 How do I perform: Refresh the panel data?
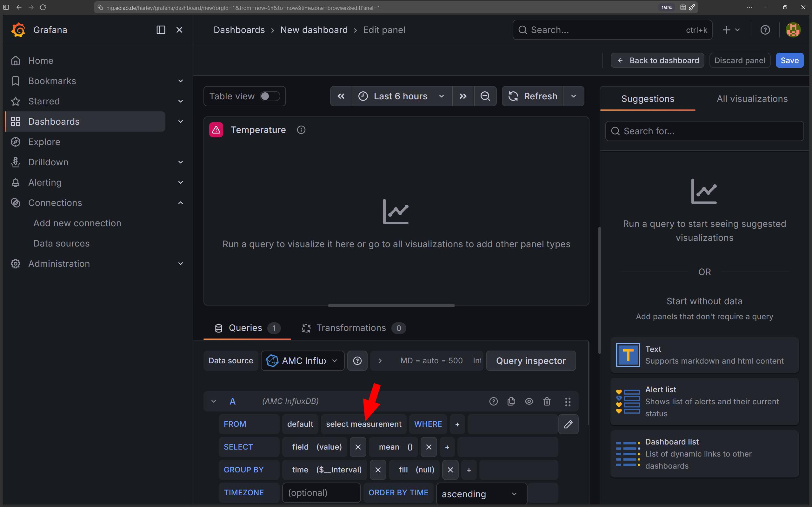[x=533, y=96]
